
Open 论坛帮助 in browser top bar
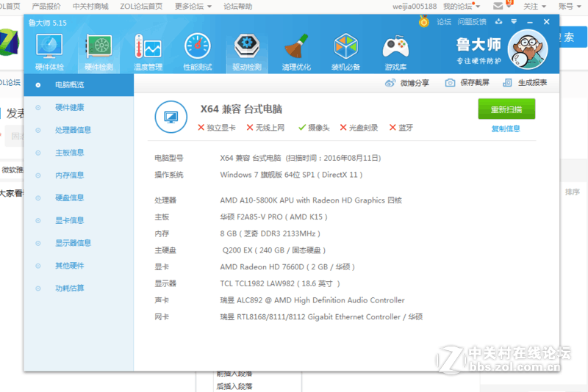click(237, 7)
